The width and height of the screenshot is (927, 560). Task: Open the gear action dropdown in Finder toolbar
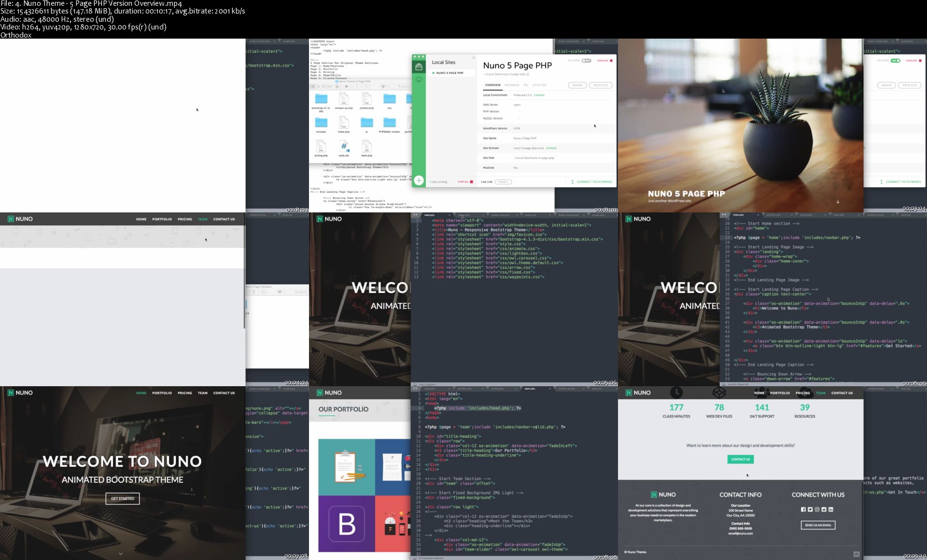347,86
